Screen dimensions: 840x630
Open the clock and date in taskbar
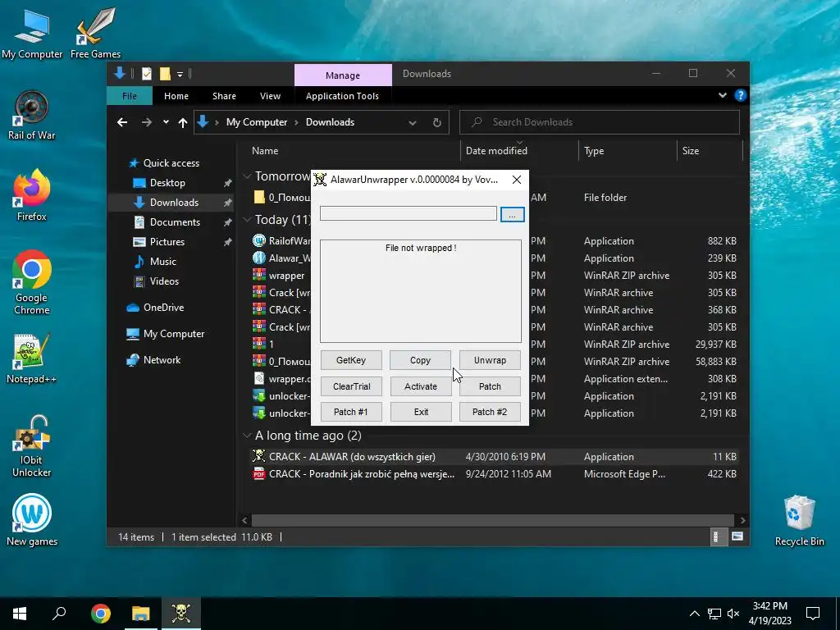coord(769,614)
